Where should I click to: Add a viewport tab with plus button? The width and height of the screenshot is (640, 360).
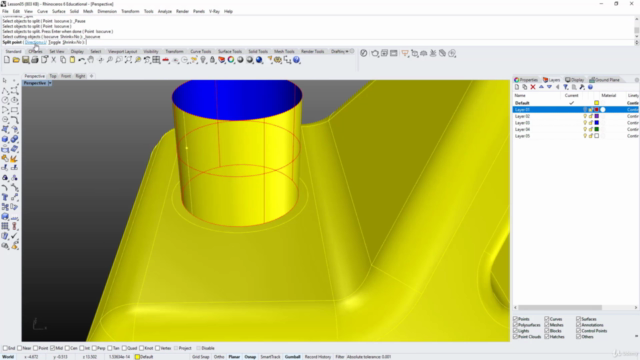point(91,76)
